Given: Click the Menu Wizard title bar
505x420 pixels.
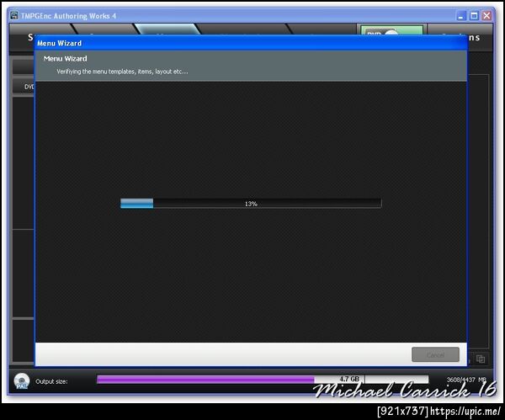Looking at the screenshot, I should [251, 43].
